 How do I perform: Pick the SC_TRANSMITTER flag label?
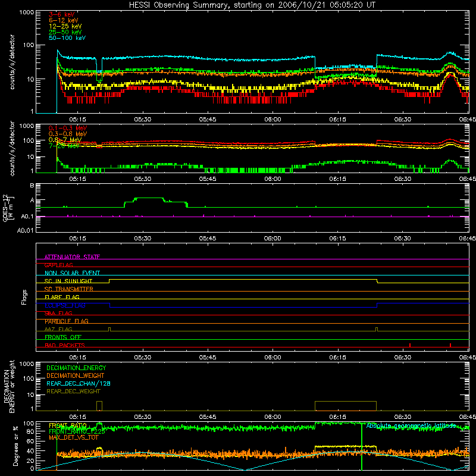[x=69, y=289]
